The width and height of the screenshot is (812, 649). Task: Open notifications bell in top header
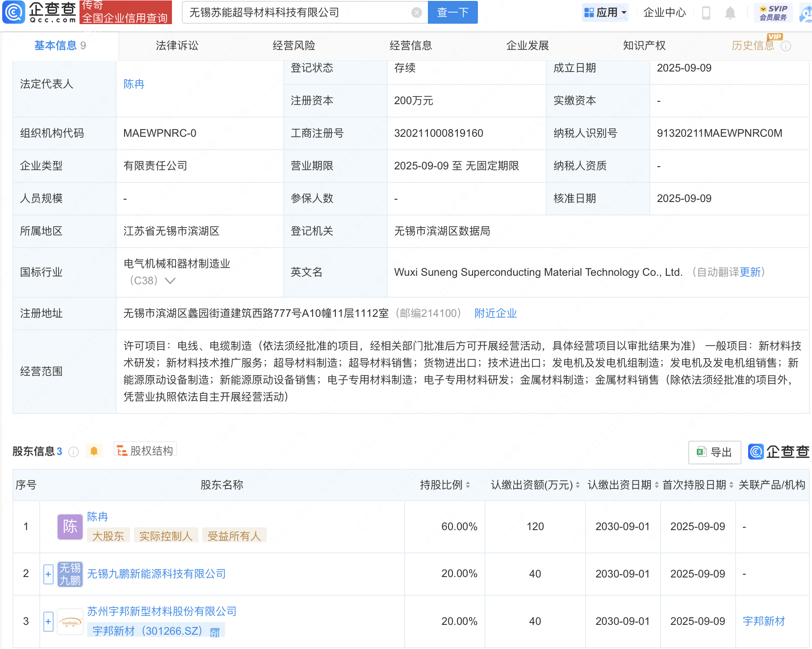(730, 13)
